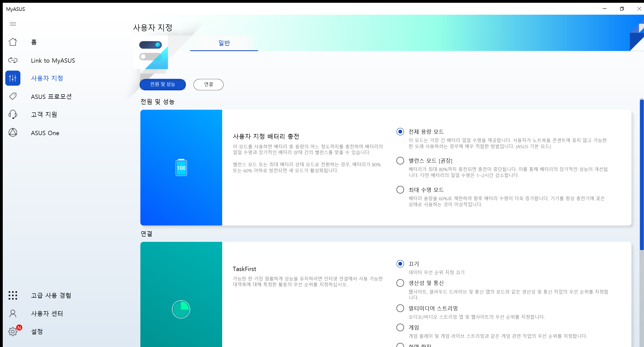Click the 고급 사용 경험 grid icon
This screenshot has height=347, width=644.
(13, 295)
